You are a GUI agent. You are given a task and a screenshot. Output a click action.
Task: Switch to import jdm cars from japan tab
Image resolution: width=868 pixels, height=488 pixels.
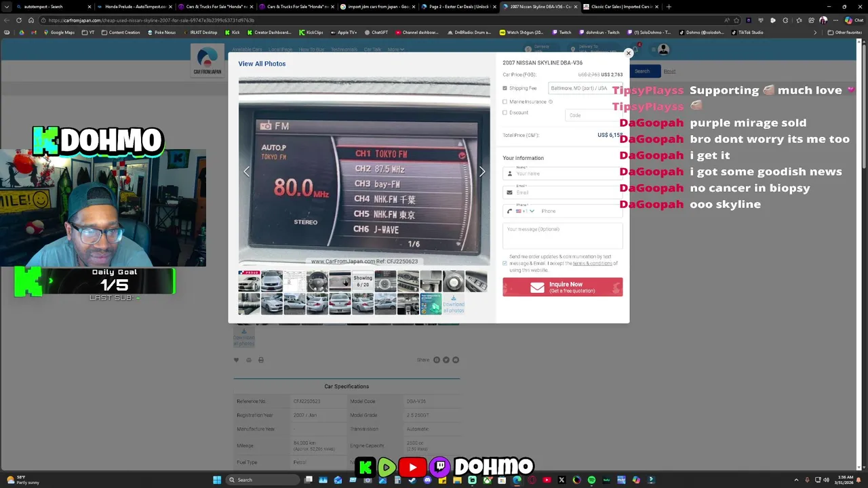377,7
